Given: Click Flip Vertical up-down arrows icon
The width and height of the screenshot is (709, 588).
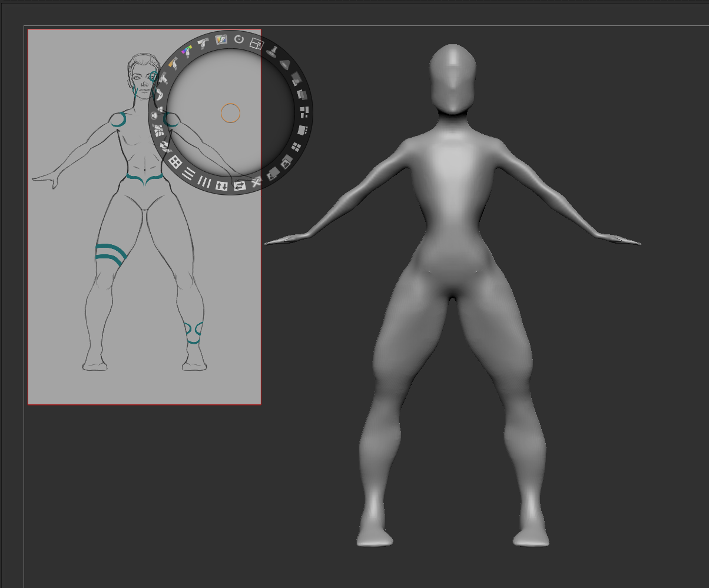Looking at the screenshot, I should click(221, 186).
